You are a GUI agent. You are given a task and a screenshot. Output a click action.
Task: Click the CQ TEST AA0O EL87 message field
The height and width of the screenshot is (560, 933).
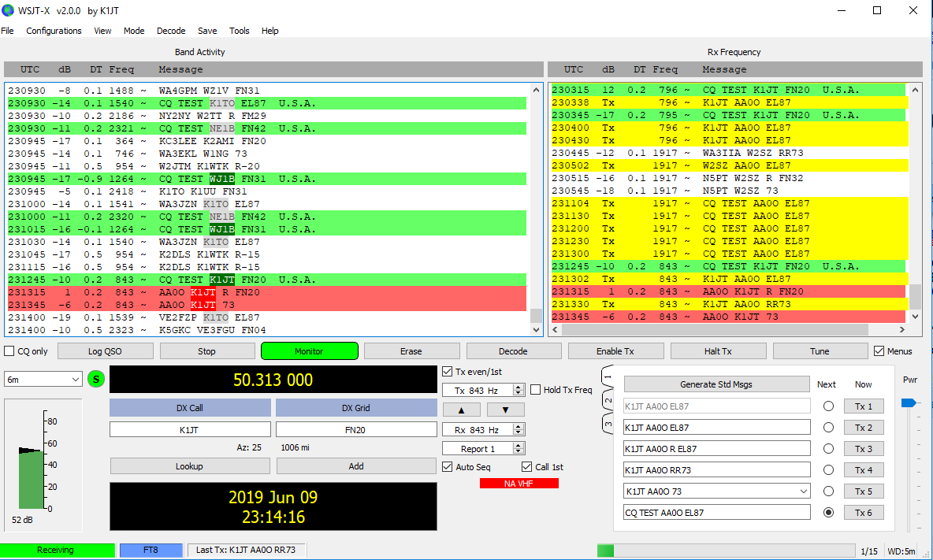(717, 513)
